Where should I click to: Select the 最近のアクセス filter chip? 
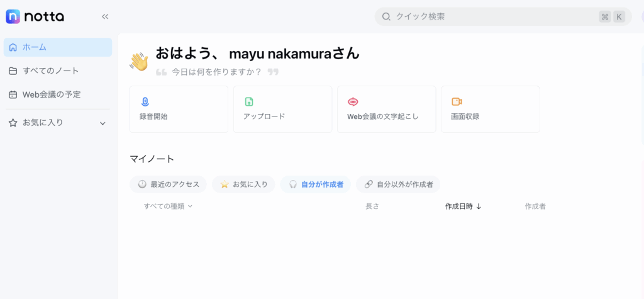point(168,184)
